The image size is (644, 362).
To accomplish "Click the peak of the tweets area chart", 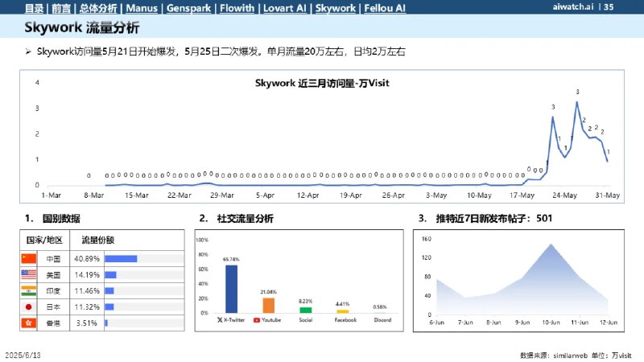I will pyautogui.click(x=551, y=245).
